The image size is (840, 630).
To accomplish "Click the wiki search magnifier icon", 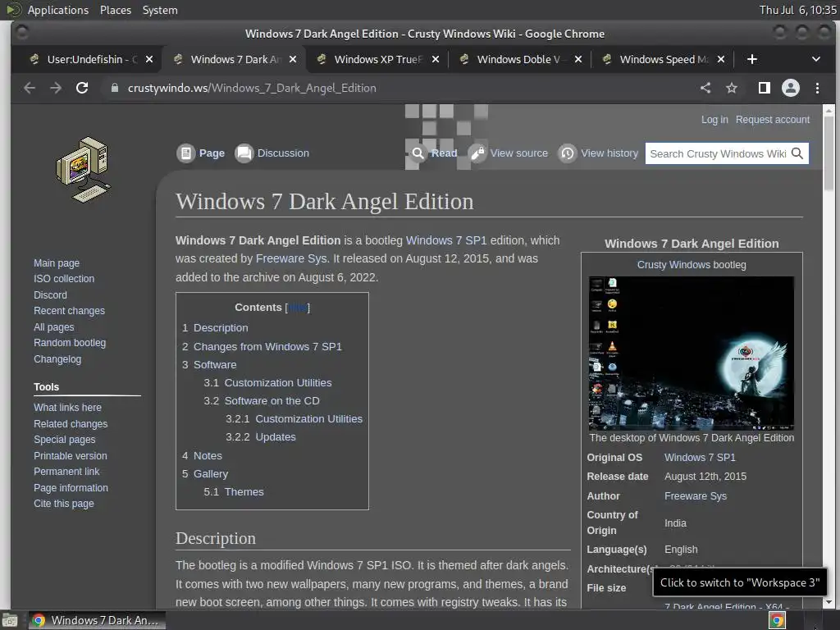I will (797, 153).
